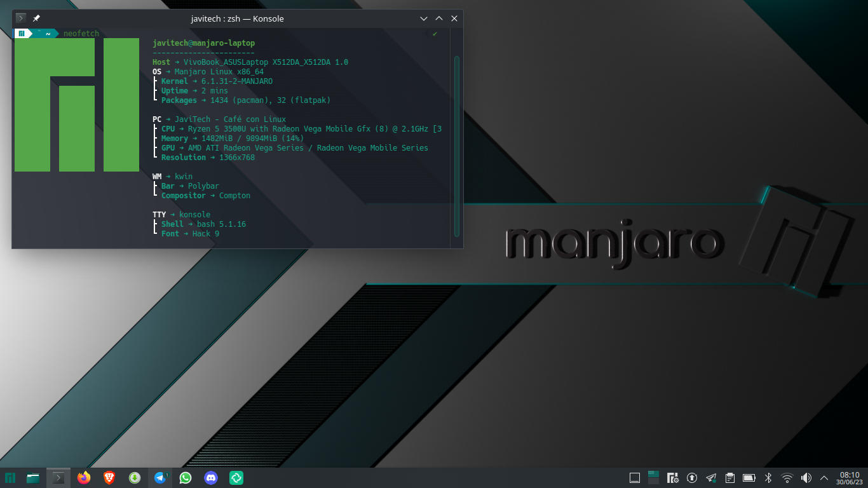
Task: Switch desktops using the virtual desktop pager
Action: coord(653,478)
